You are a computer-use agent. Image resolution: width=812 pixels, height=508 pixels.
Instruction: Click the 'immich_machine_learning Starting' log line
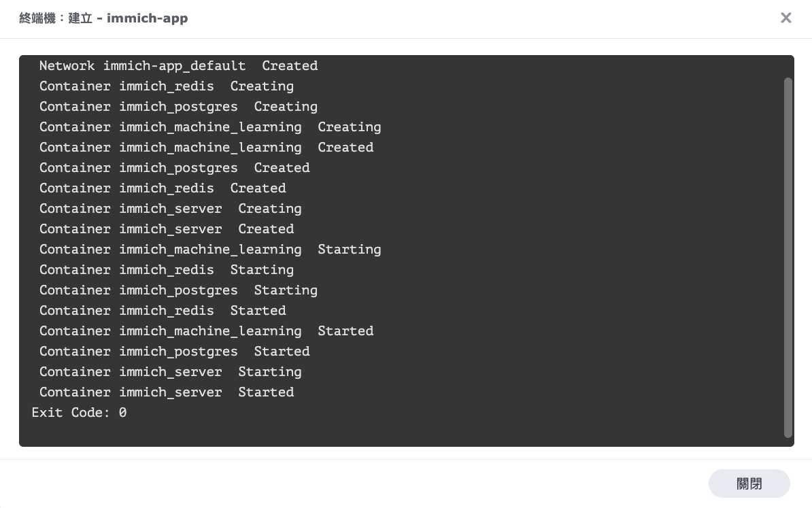coord(209,250)
